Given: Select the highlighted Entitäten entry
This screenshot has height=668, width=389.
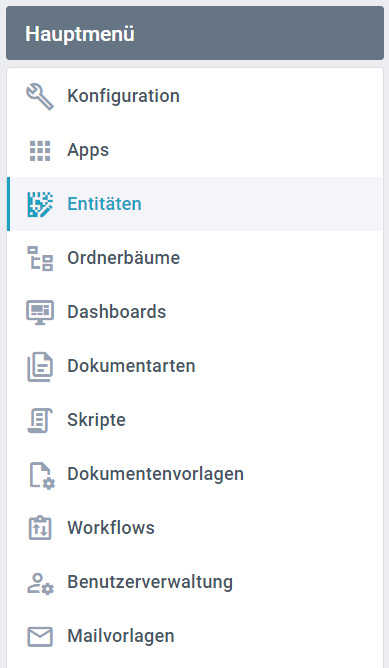Looking at the screenshot, I should coord(195,204).
